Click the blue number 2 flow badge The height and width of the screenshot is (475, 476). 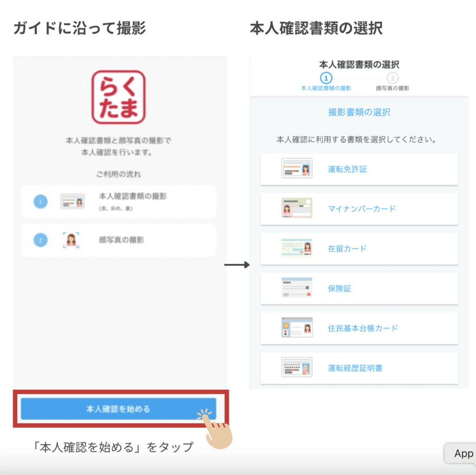40,240
